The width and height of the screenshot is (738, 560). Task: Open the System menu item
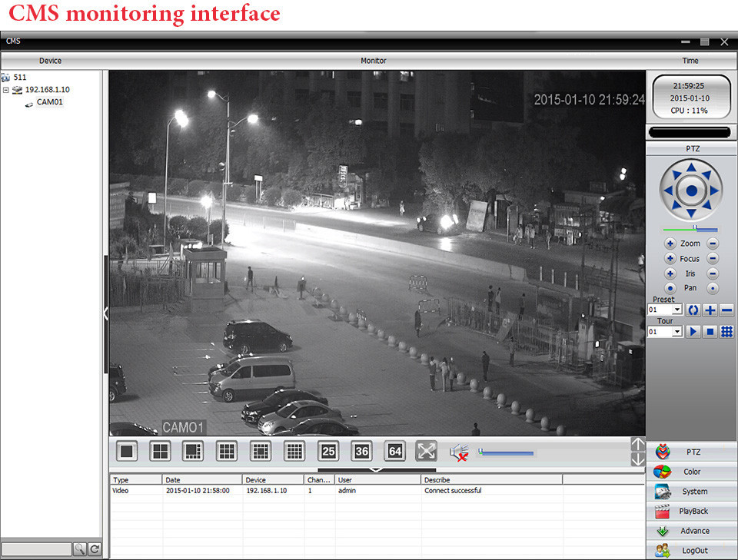[692, 492]
